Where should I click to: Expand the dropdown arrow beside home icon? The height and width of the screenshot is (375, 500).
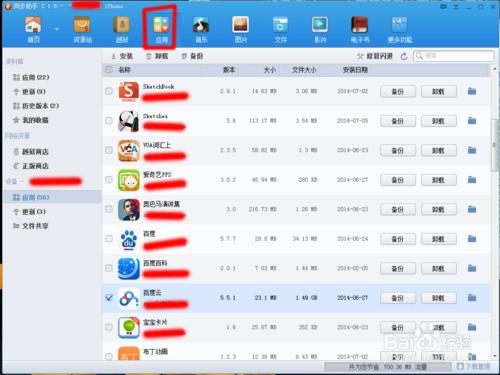pyautogui.click(x=56, y=29)
